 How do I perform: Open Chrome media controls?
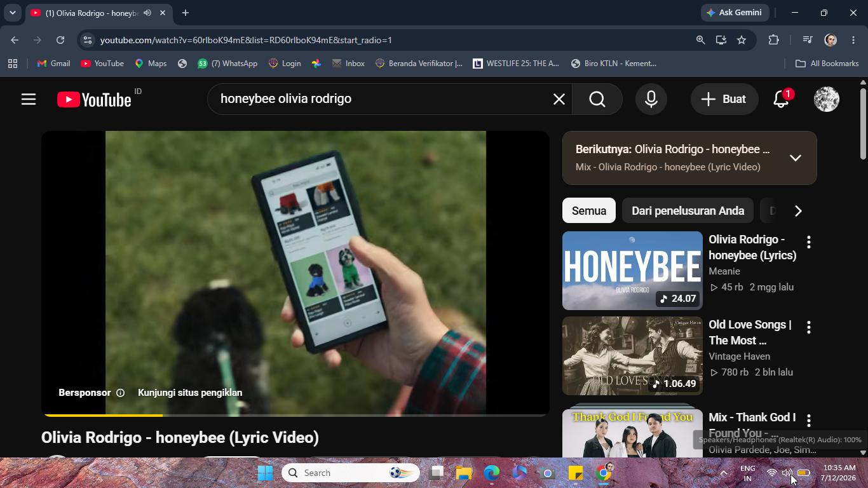(807, 40)
